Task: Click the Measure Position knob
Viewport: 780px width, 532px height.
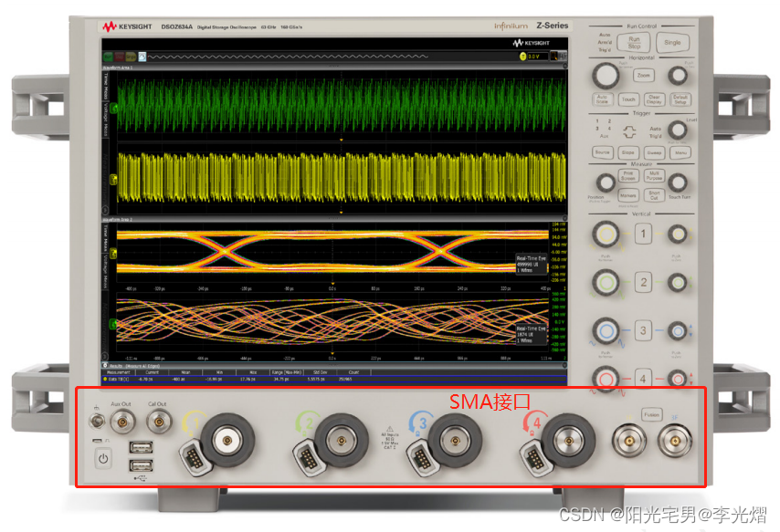Action: click(x=606, y=183)
